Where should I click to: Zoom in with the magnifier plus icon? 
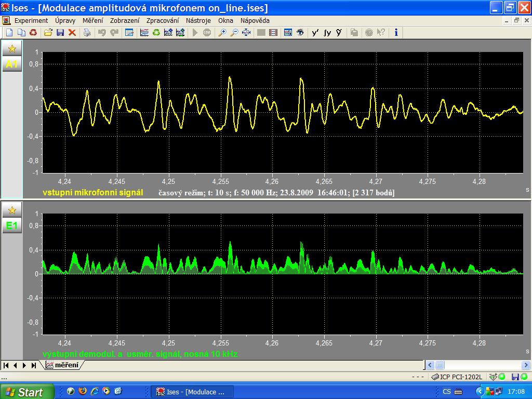(x=222, y=33)
